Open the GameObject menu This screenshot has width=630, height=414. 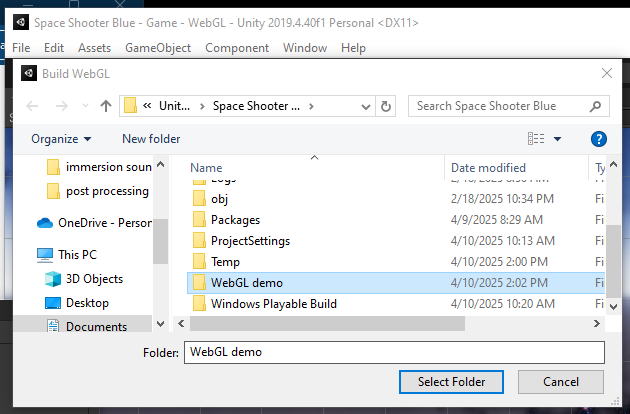click(158, 48)
